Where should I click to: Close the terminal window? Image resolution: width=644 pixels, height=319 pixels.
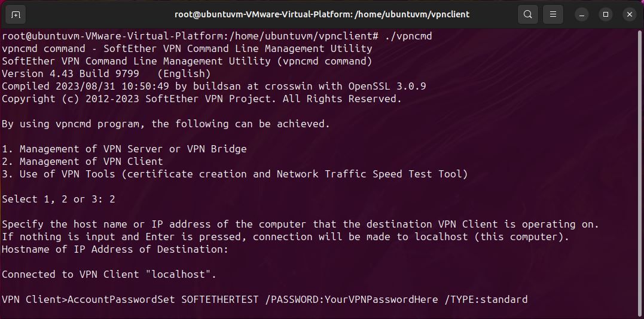click(x=630, y=14)
